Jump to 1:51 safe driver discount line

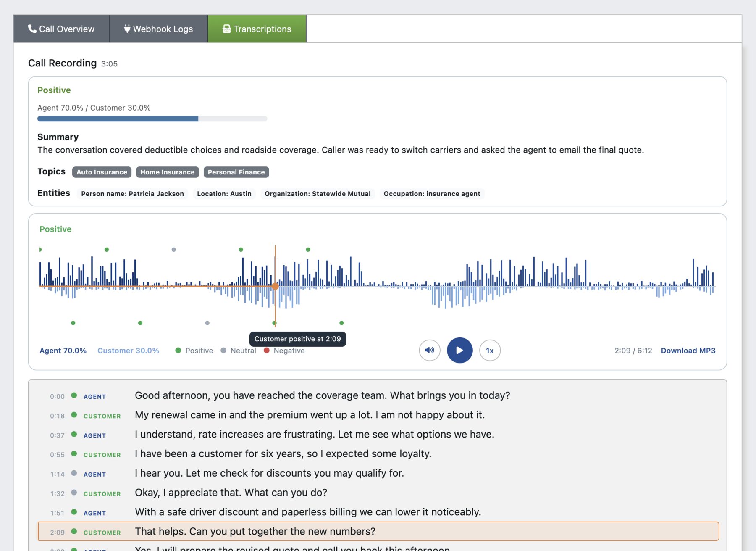[378, 512]
